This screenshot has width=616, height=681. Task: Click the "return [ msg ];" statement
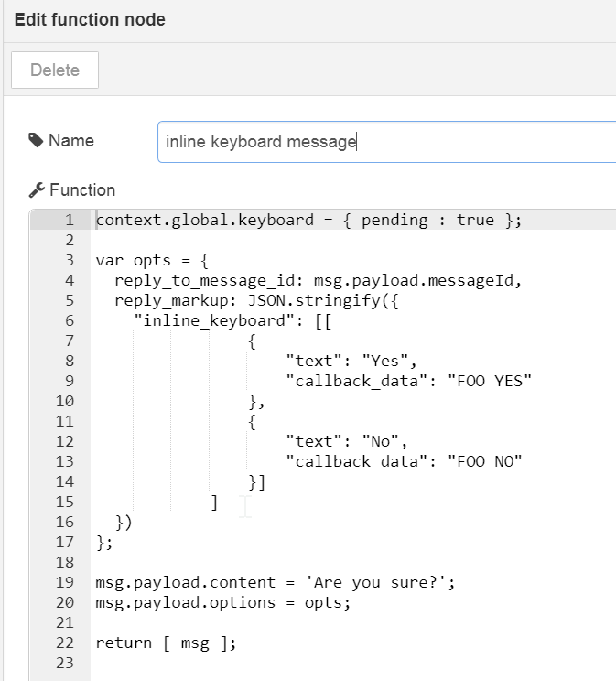point(166,643)
